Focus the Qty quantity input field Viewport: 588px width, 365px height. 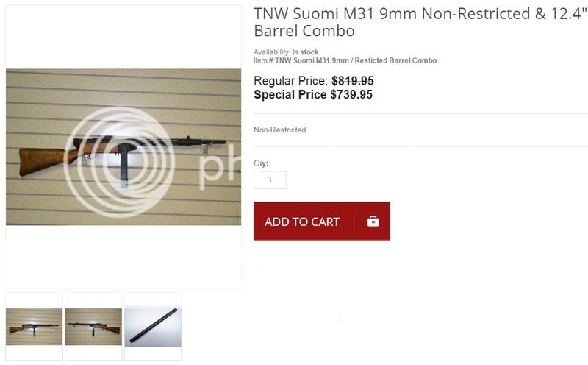coord(270,180)
